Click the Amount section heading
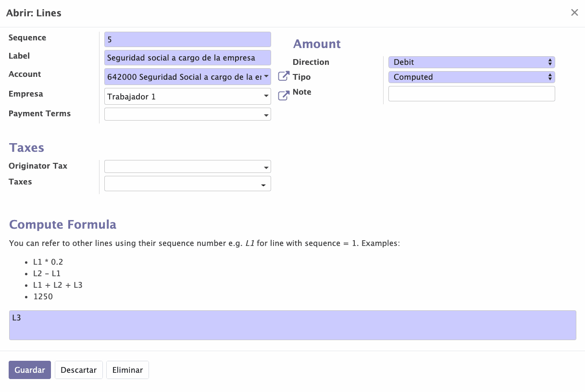585x392 pixels. point(317,44)
